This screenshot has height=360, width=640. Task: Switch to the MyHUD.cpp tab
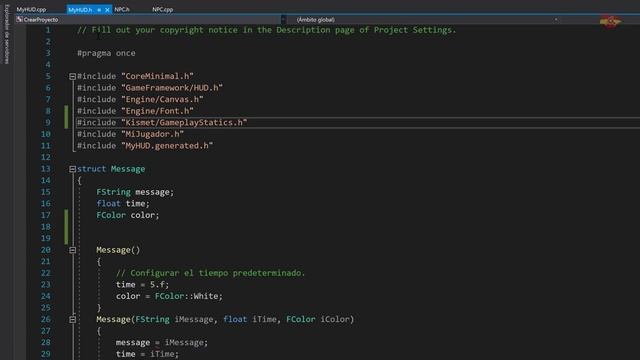point(31,9)
